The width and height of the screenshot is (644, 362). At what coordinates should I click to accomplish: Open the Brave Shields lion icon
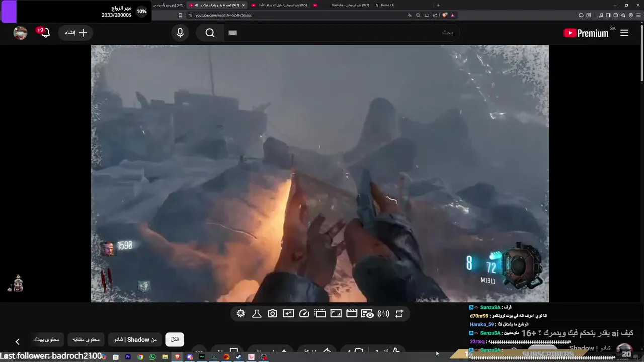coord(445,15)
